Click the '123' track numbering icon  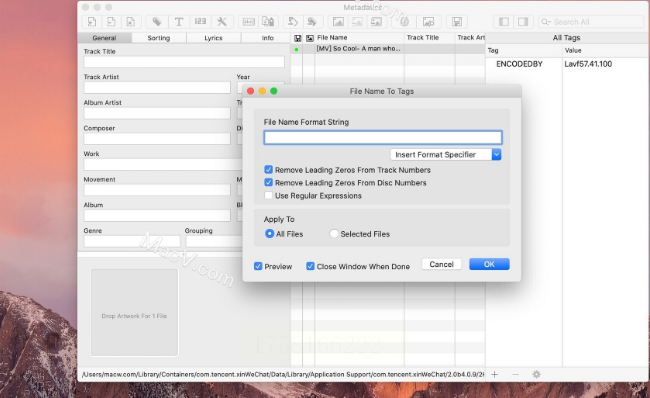click(200, 22)
